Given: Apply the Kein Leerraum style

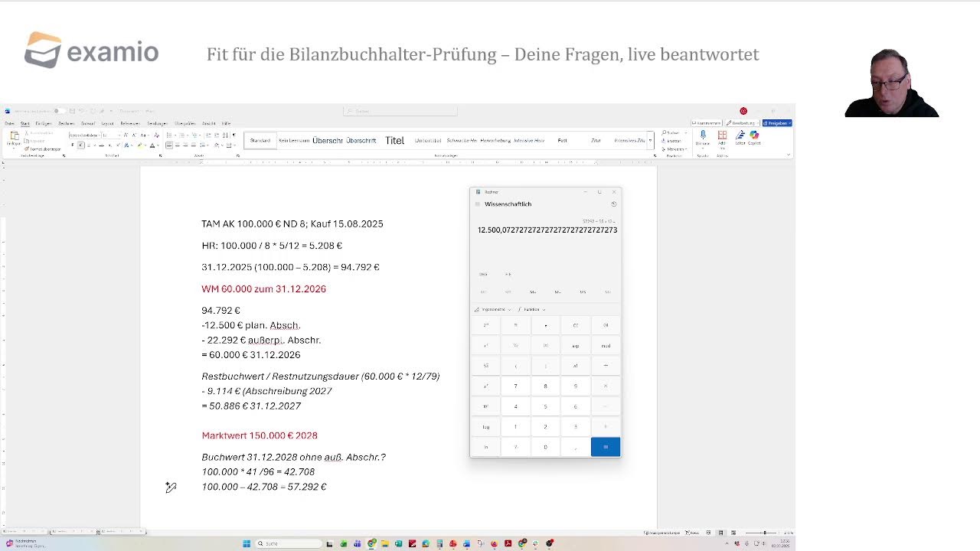Looking at the screenshot, I should (294, 141).
